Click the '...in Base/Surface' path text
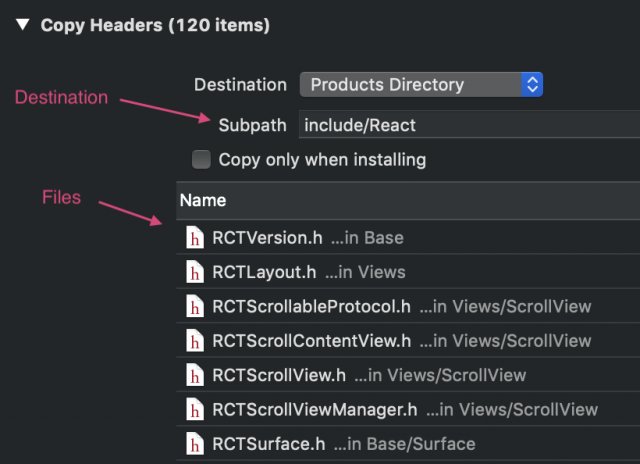Screen dimensions: 640x464 (x=404, y=444)
